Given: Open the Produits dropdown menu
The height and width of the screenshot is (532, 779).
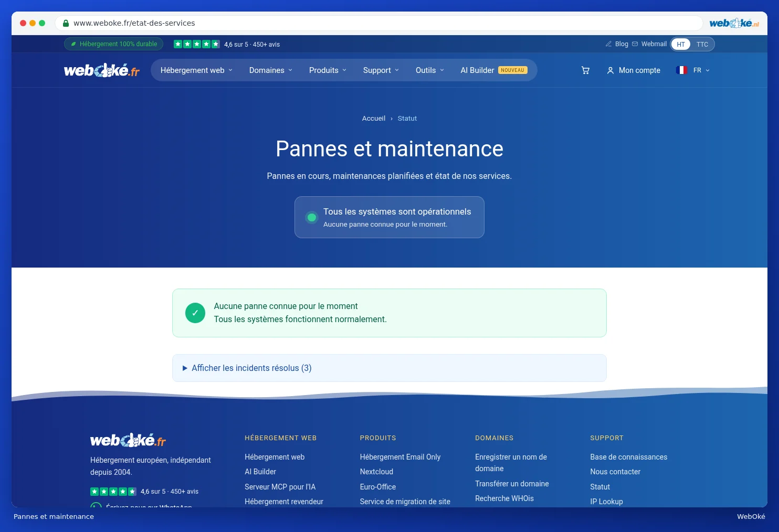Looking at the screenshot, I should coord(328,70).
